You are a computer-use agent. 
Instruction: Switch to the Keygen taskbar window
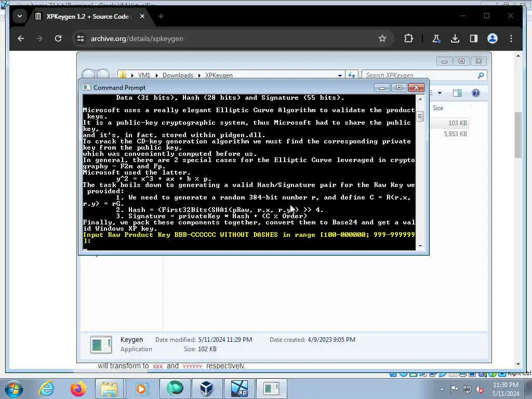tap(271, 389)
